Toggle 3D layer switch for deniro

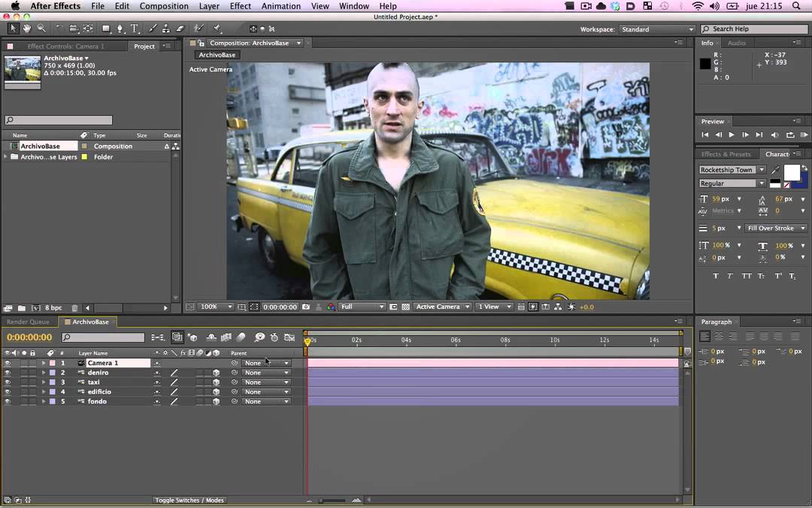[216, 372]
